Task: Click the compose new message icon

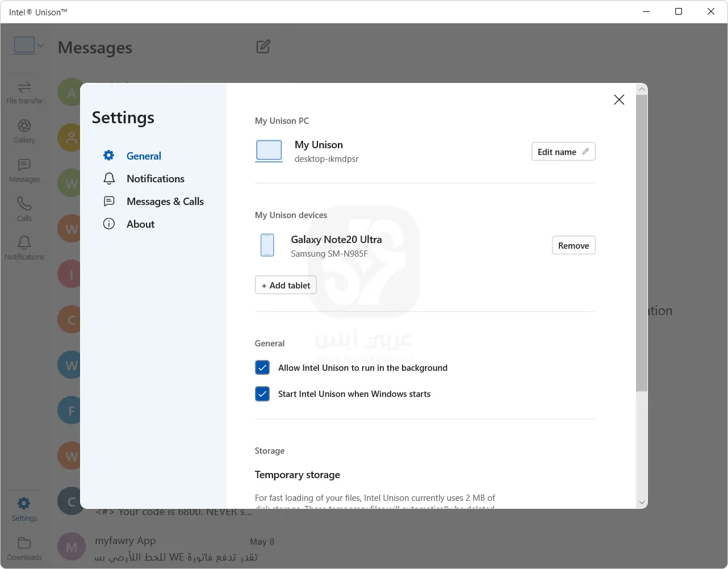Action: (x=263, y=47)
